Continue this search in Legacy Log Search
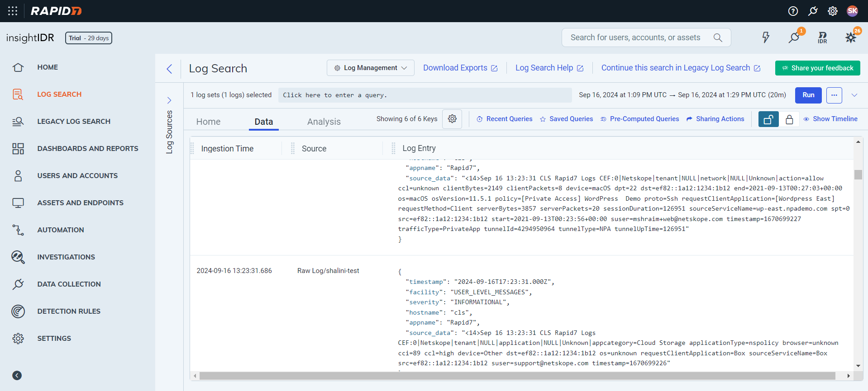 pyautogui.click(x=681, y=68)
